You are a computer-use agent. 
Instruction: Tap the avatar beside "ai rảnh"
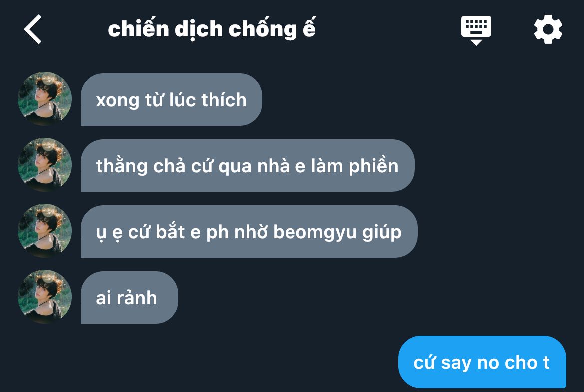(45, 297)
